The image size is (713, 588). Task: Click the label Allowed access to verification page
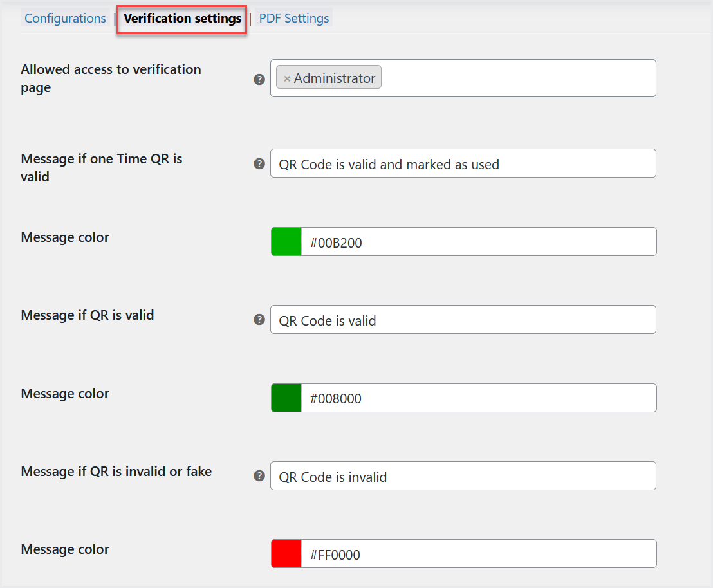click(x=111, y=78)
